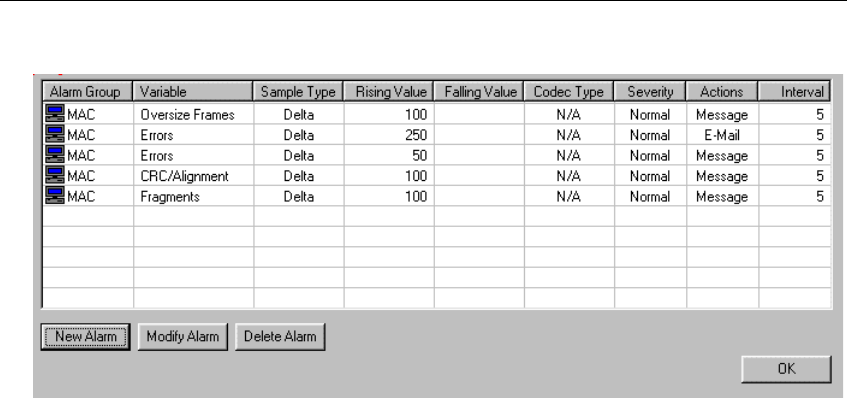Click the MAC icon in CRC/Alignment row
This screenshot has height=403, width=847.
(54, 176)
